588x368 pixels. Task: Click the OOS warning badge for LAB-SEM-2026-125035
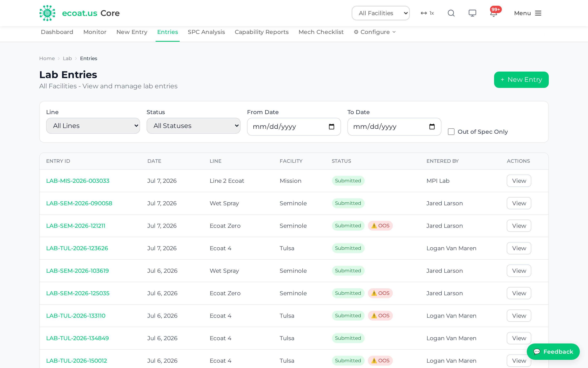pyautogui.click(x=380, y=293)
